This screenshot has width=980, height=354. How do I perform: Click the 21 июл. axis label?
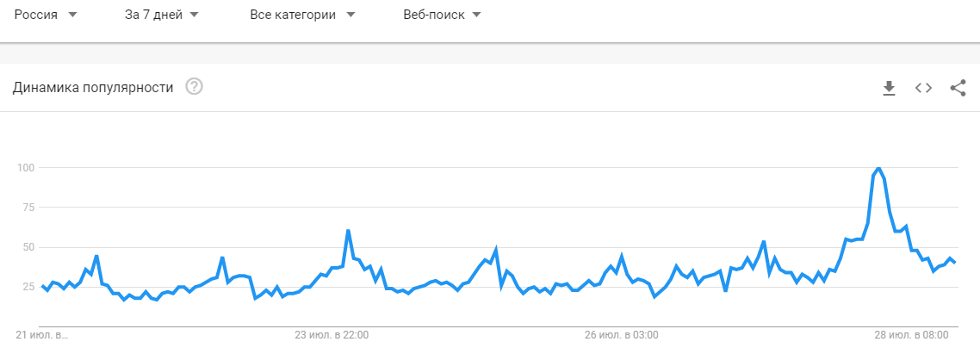coord(42,335)
